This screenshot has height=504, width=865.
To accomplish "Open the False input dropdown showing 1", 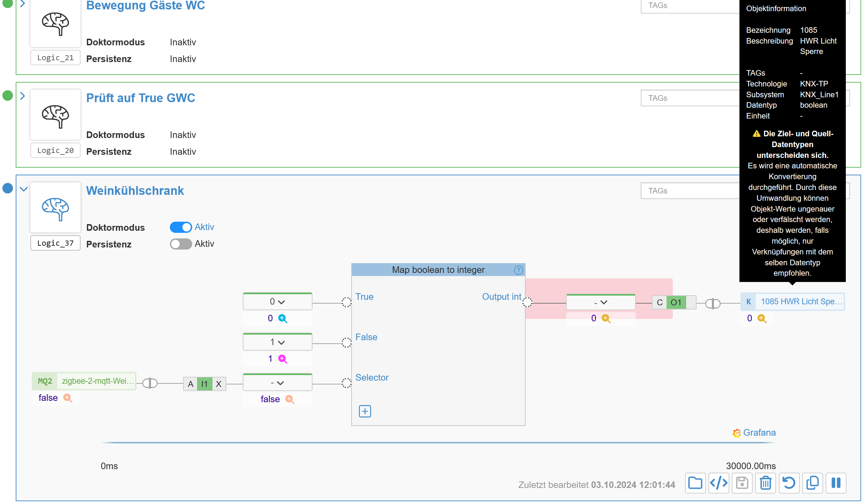I will point(278,342).
